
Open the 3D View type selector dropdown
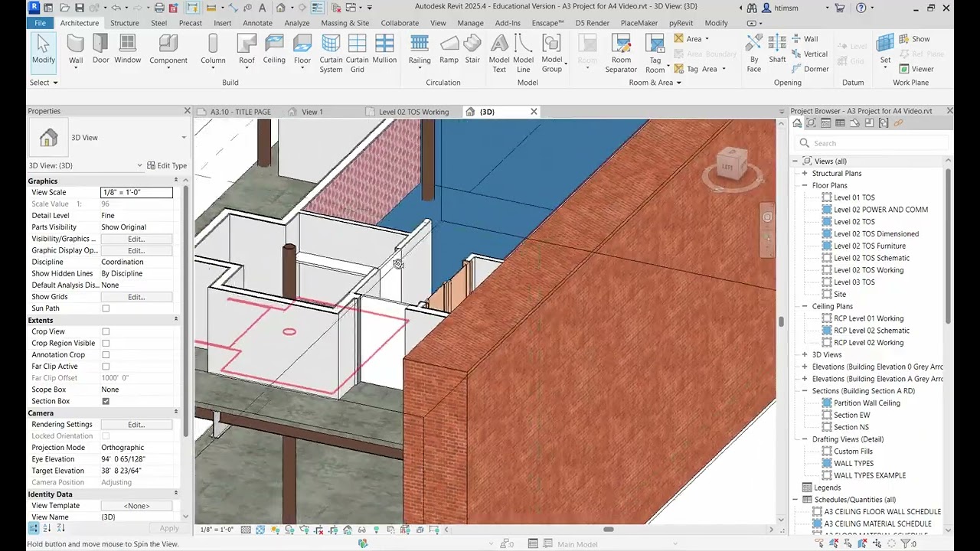click(x=184, y=138)
